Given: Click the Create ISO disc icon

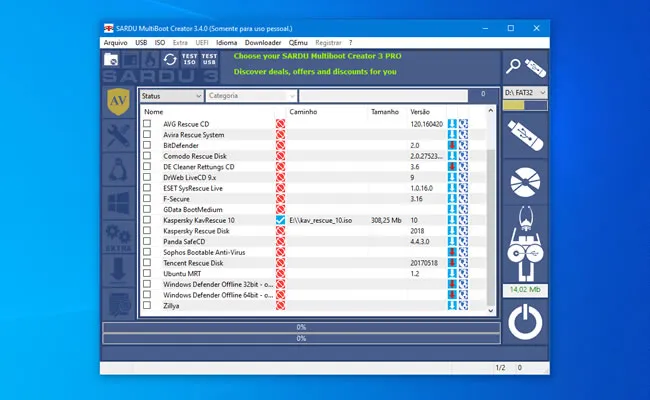Looking at the screenshot, I should [526, 181].
